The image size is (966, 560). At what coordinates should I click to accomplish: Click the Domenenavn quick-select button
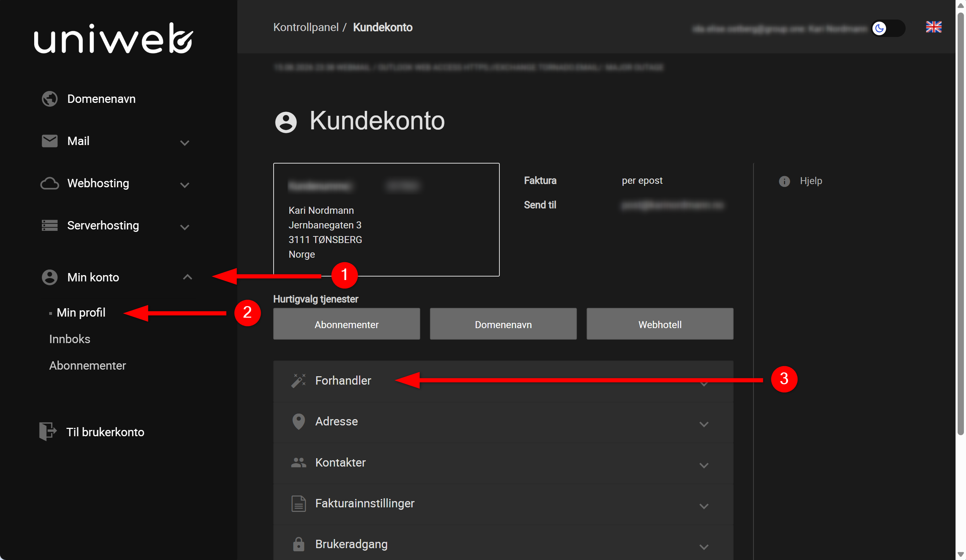[x=503, y=324]
